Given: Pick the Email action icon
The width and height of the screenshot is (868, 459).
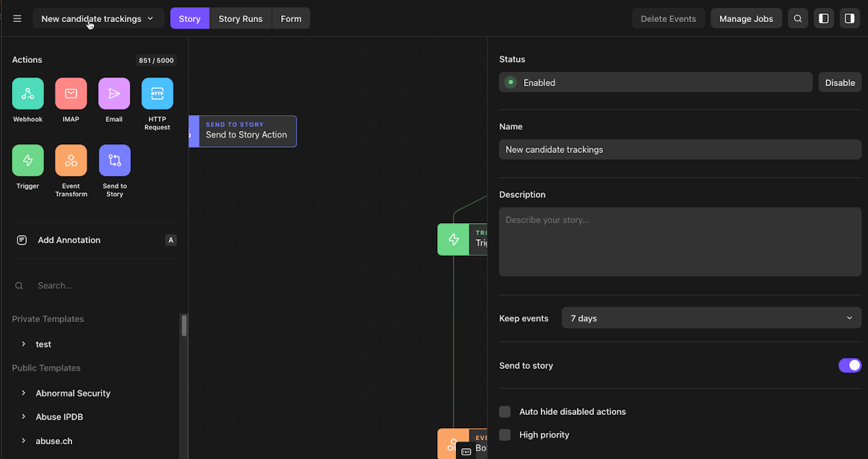Looking at the screenshot, I should pyautogui.click(x=114, y=94).
